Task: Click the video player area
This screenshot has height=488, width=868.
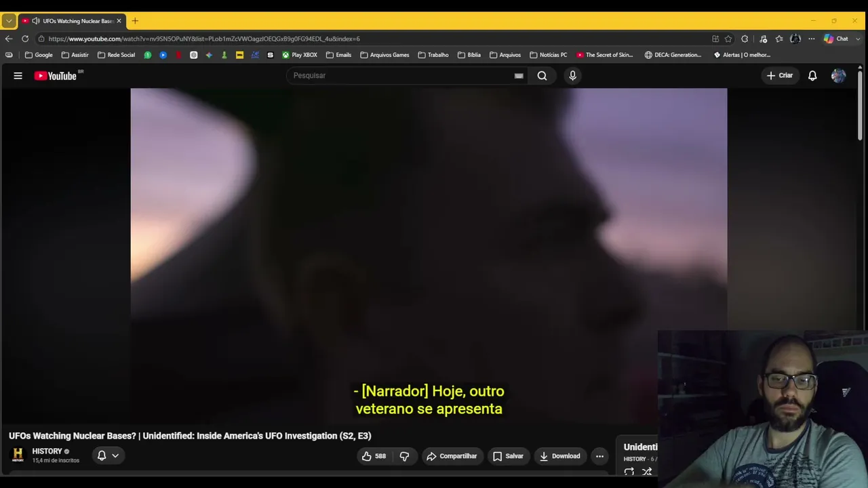Action: [x=429, y=256]
